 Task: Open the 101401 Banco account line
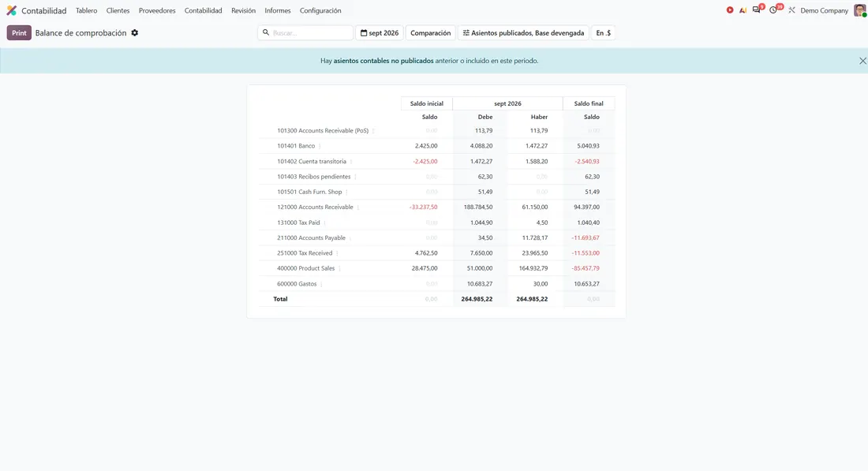[296, 146]
